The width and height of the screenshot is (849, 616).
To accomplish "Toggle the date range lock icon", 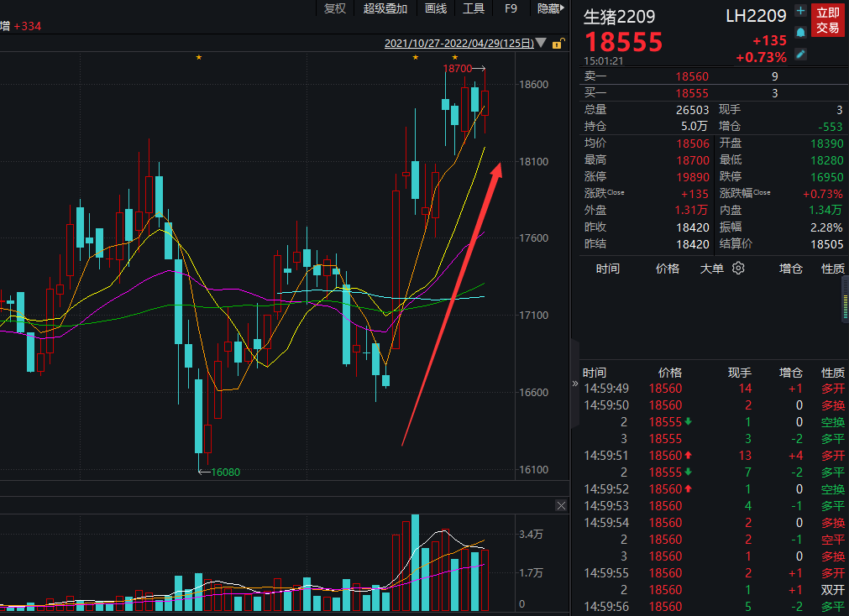I will pyautogui.click(x=558, y=43).
